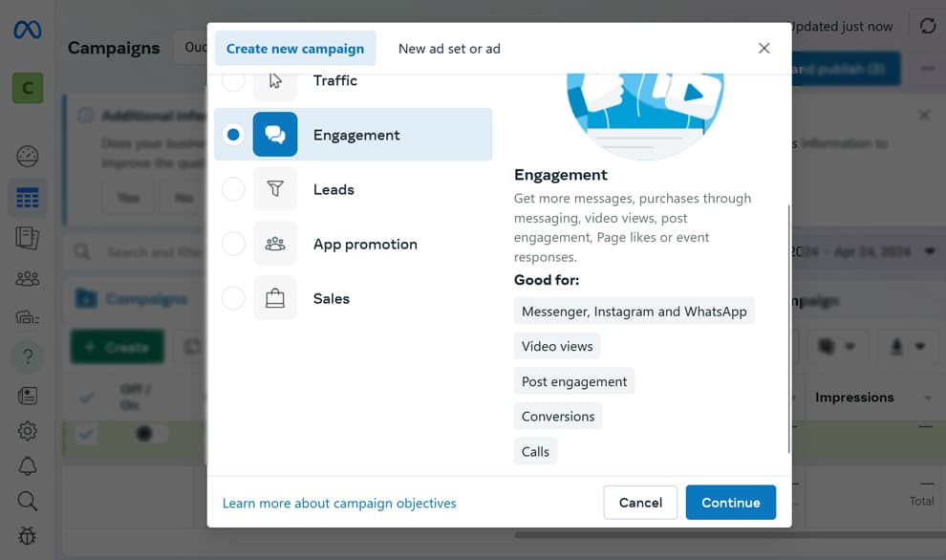Click the Leads objective label

pyautogui.click(x=333, y=189)
